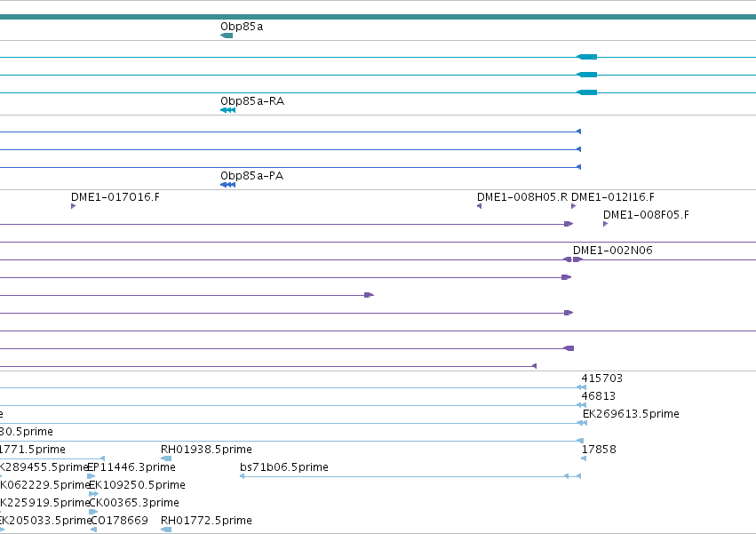This screenshot has height=534, width=756.
Task: Select the bs71b06.5prime left end arrow
Action: (x=242, y=476)
